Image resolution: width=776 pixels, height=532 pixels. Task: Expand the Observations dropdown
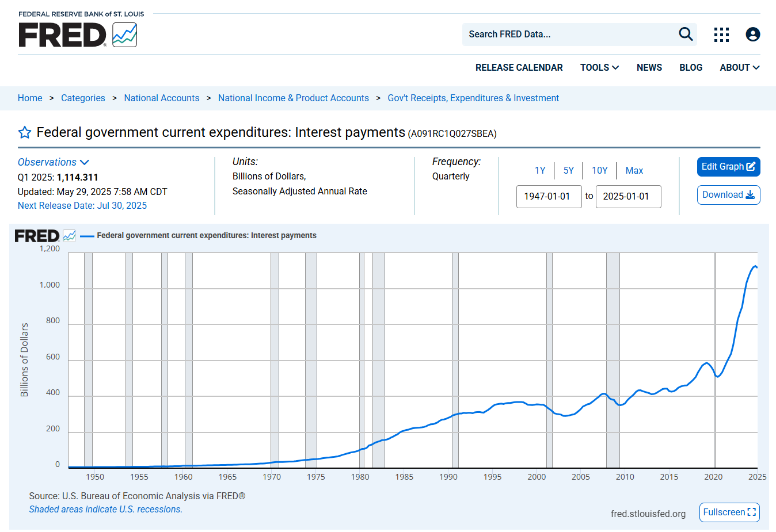pyautogui.click(x=54, y=162)
